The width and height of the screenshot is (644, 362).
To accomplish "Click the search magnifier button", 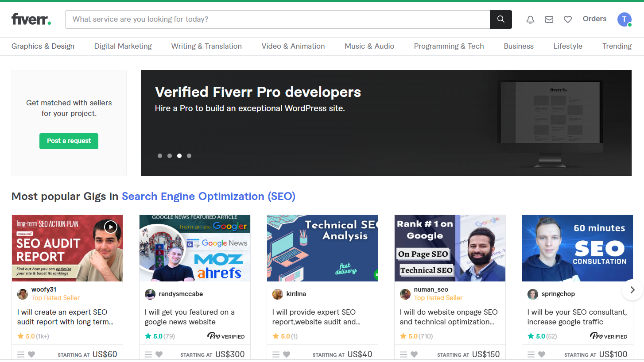I will [501, 19].
